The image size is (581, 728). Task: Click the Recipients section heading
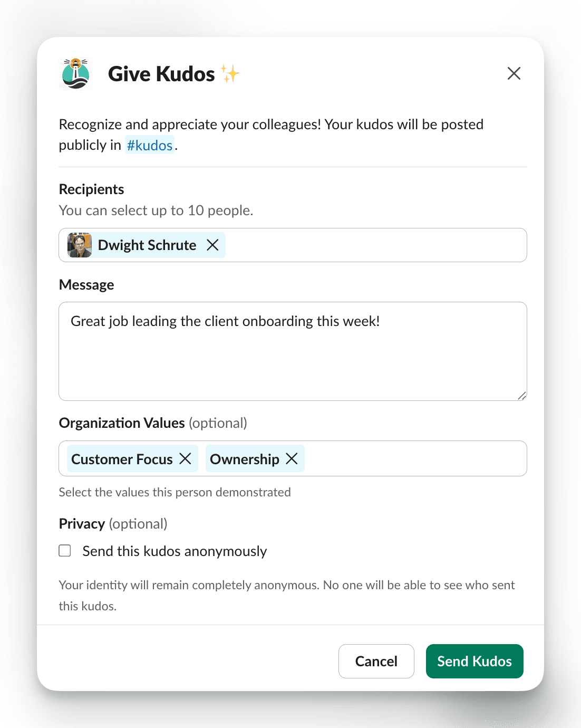(x=91, y=189)
